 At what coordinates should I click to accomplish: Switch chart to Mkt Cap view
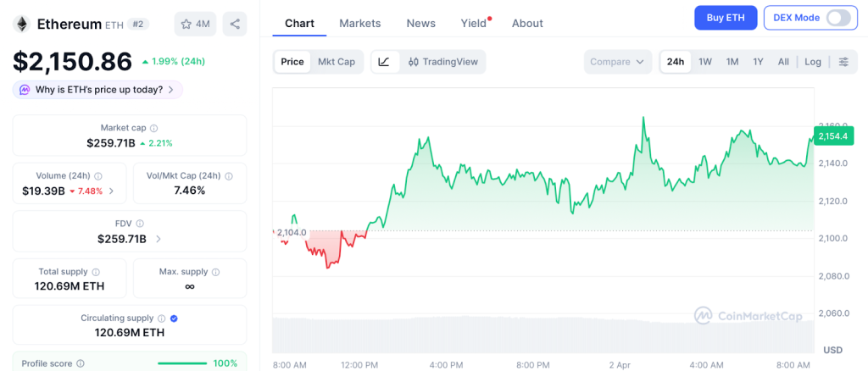[x=337, y=62]
